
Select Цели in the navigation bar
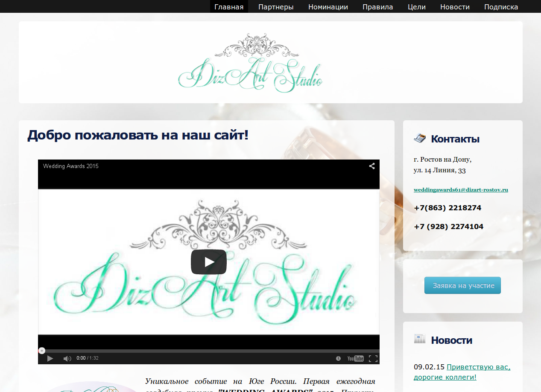pos(417,7)
